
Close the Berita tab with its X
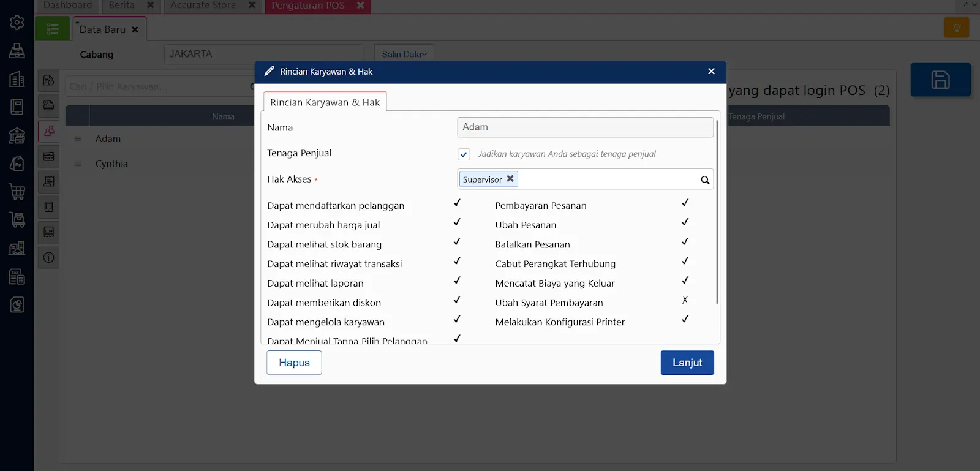(151, 6)
